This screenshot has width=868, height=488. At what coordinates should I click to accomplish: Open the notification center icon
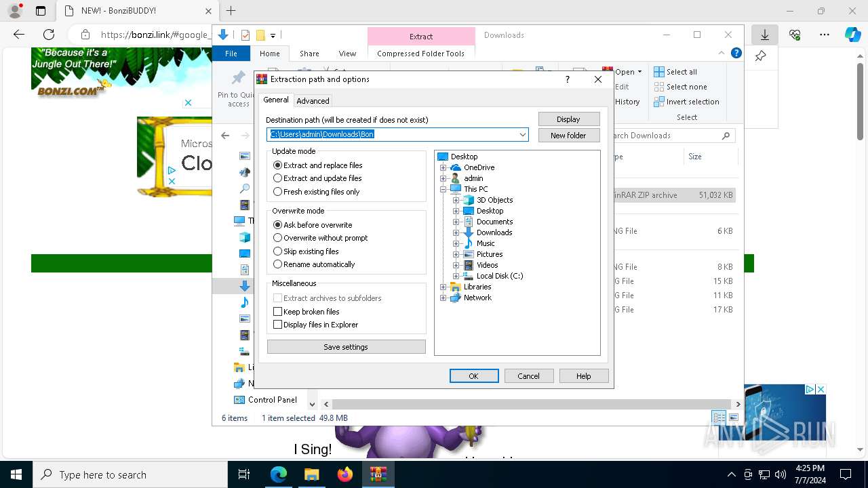tap(846, 474)
